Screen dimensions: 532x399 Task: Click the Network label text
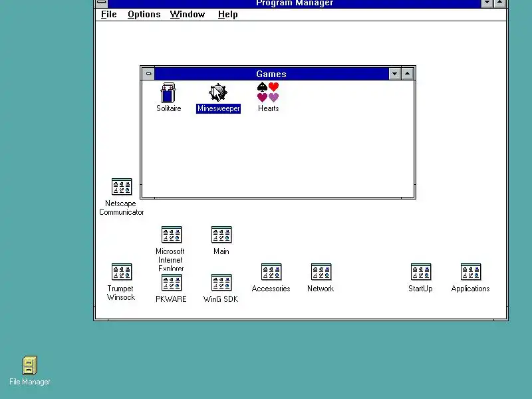(x=321, y=289)
